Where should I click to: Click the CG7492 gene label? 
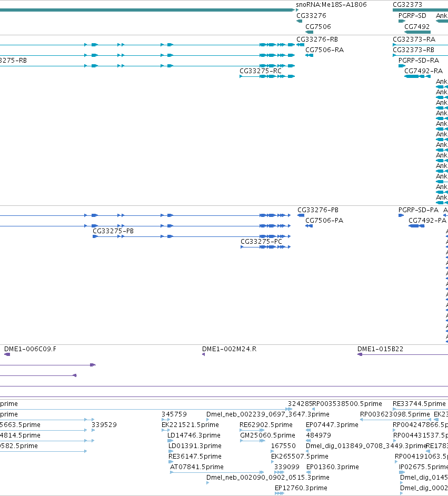pyautogui.click(x=417, y=26)
